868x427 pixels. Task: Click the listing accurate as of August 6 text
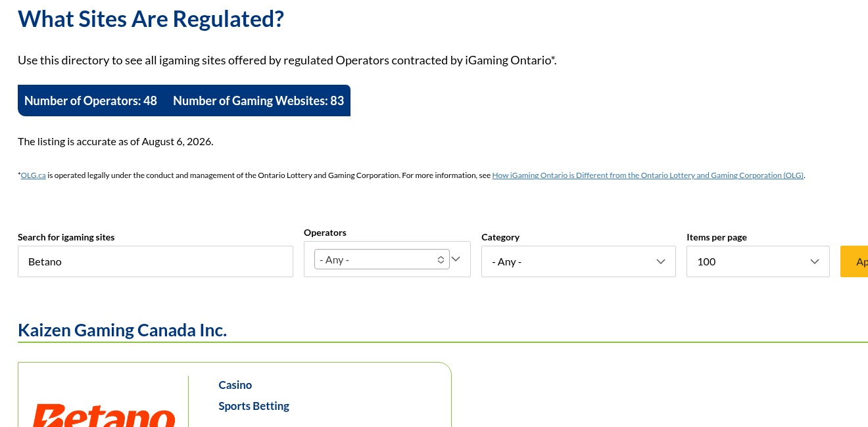116,141
